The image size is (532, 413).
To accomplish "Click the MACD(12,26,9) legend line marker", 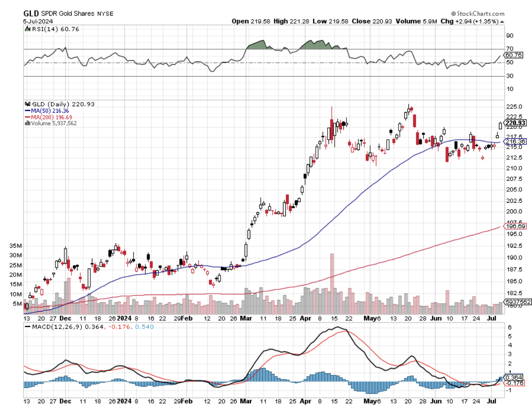I will click(27, 326).
